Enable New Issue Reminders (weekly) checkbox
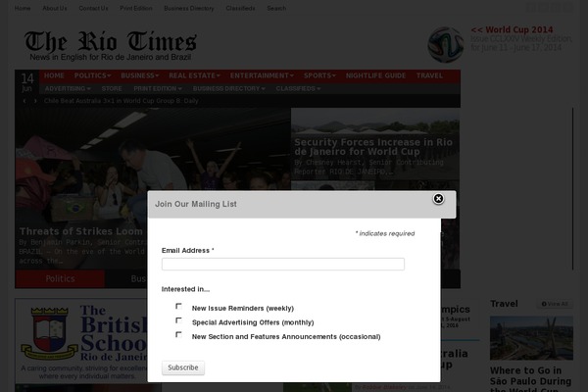 (x=178, y=306)
